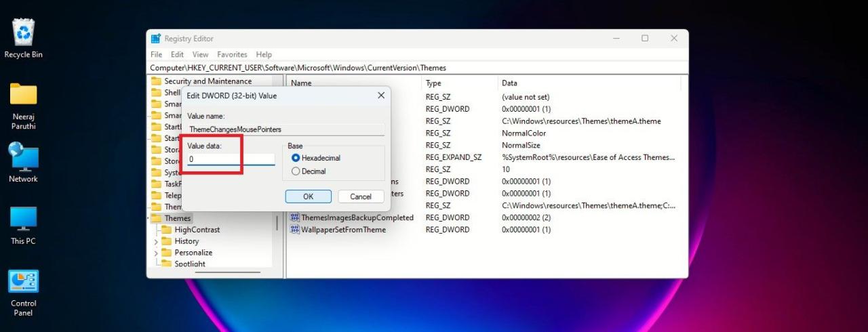Expand the History key
The height and width of the screenshot is (332, 868).
(x=156, y=241)
